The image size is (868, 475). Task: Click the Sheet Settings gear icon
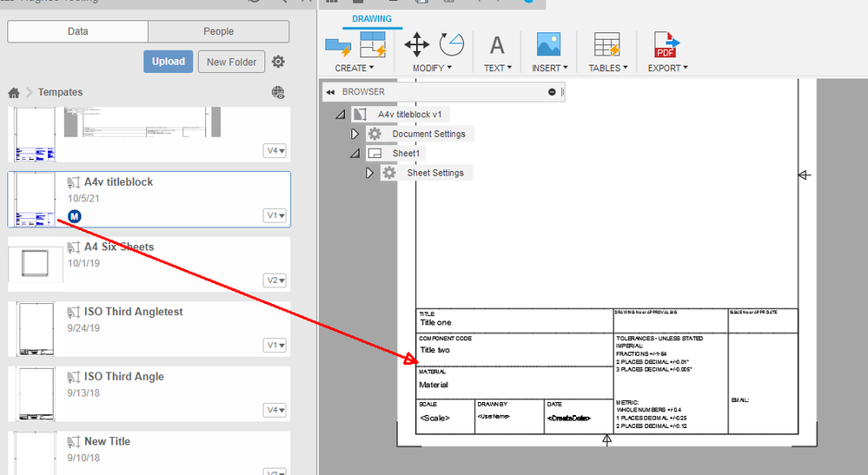pos(389,173)
